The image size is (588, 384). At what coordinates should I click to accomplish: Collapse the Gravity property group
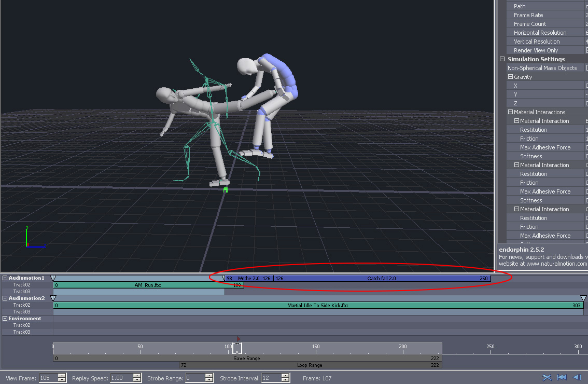(x=510, y=77)
